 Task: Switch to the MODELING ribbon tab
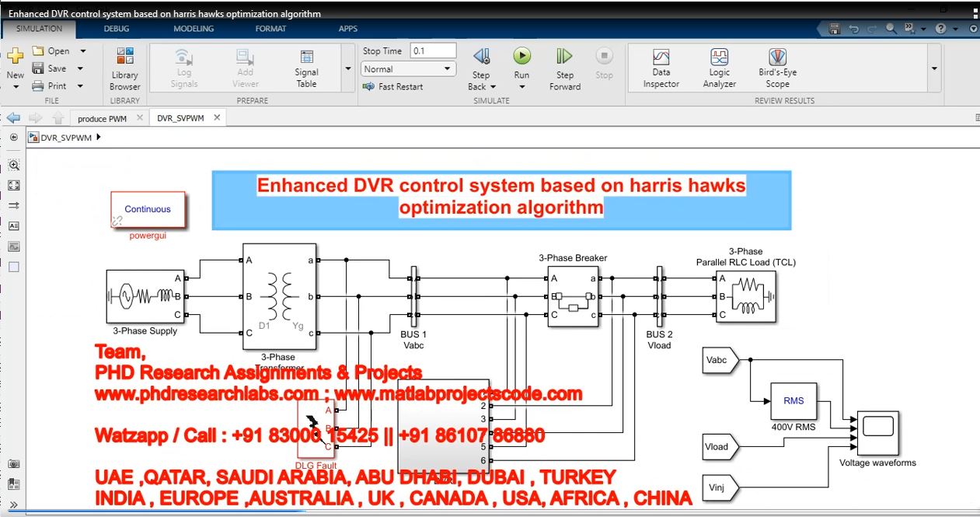tap(194, 29)
